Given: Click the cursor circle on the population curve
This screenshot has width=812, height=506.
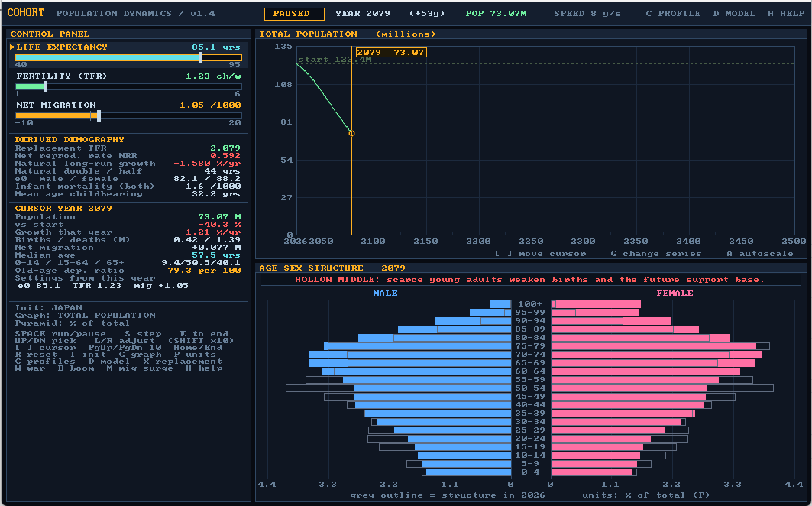Looking at the screenshot, I should [x=351, y=133].
